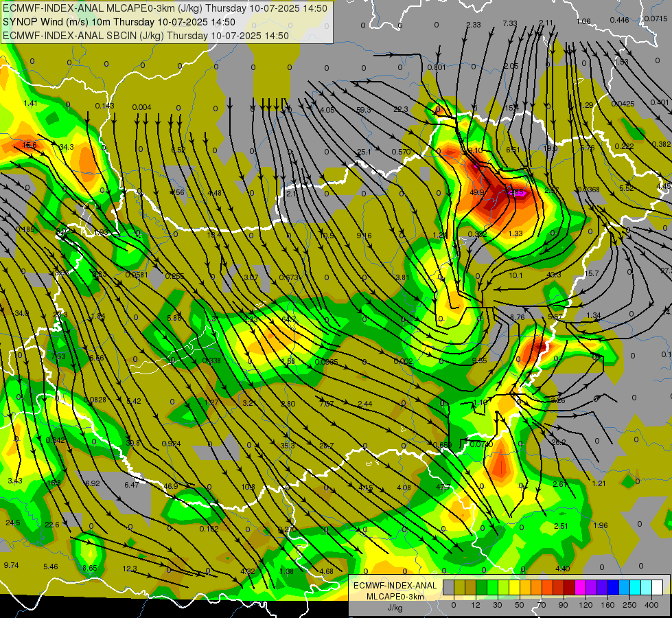Click the map value '0.004'
The image size is (672, 618).
(x=141, y=107)
